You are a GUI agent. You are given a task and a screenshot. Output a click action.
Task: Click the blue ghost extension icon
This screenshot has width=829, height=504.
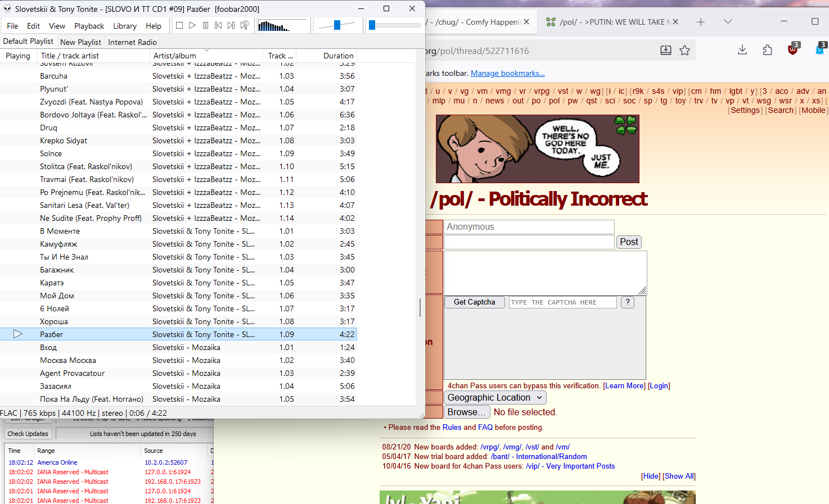coord(820,49)
